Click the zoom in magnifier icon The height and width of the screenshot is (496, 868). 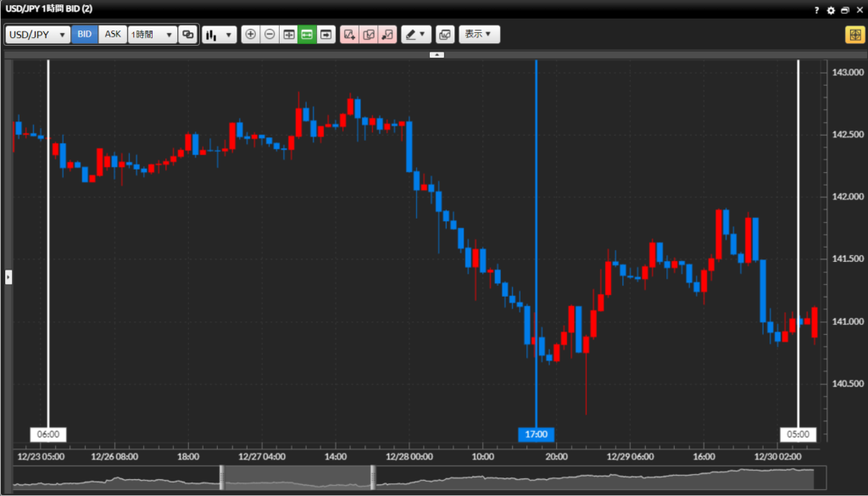coord(250,35)
